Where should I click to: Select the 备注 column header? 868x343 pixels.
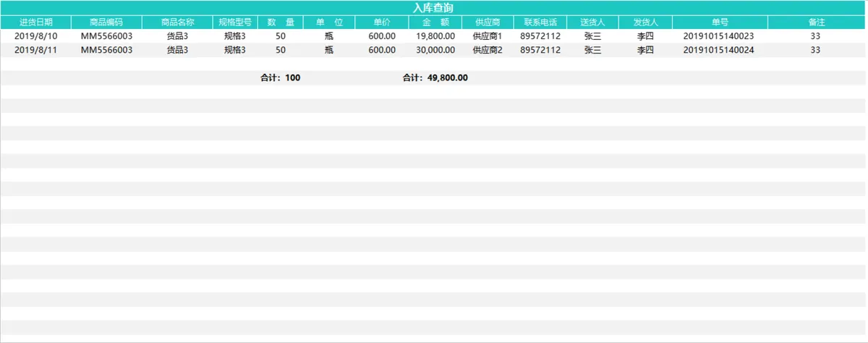click(817, 22)
